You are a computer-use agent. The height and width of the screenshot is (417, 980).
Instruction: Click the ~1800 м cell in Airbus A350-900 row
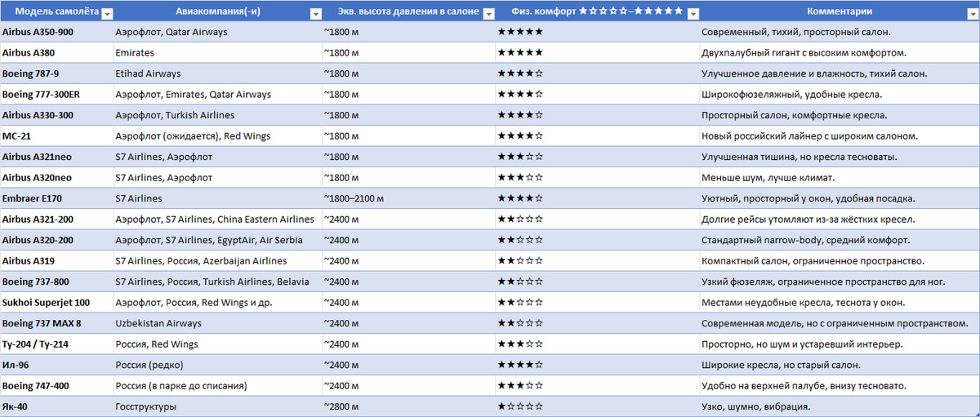tap(409, 32)
